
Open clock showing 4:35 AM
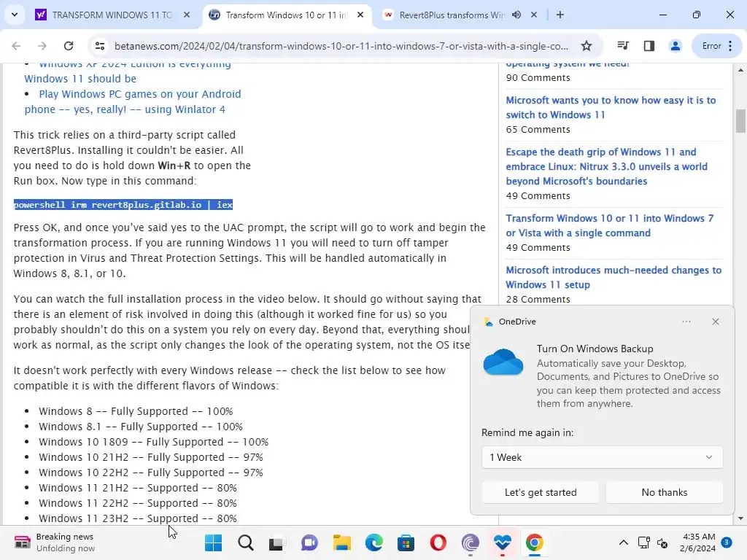coord(698,542)
